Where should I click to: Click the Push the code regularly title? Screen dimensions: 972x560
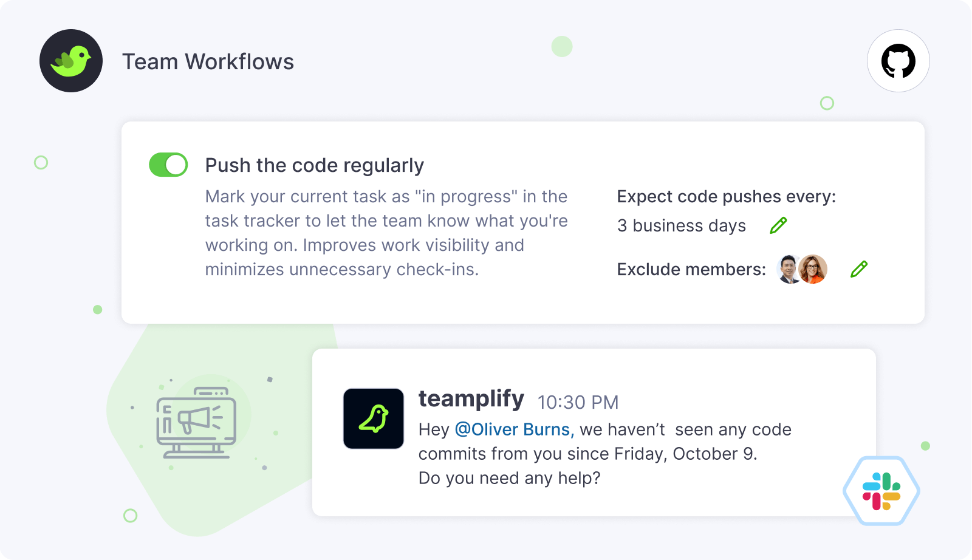tap(314, 165)
